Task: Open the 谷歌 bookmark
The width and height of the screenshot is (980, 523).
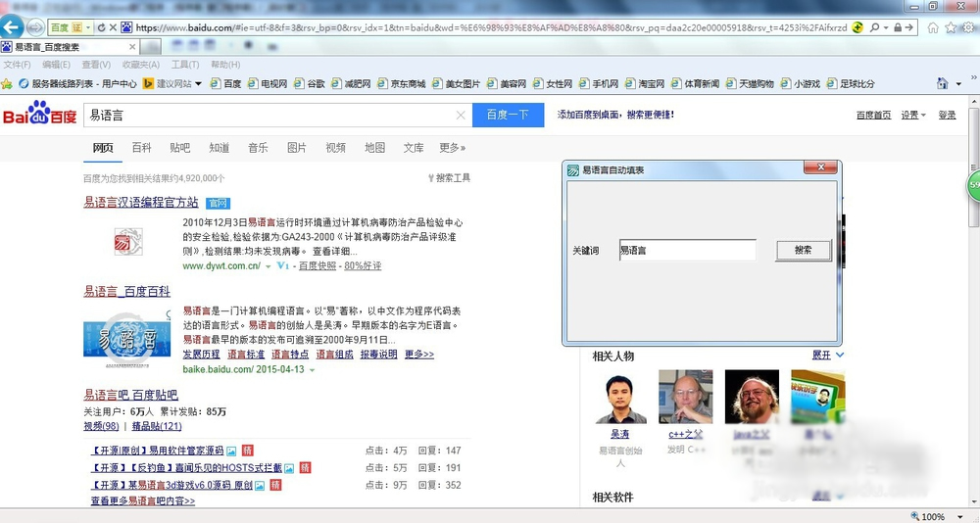Action: [x=310, y=83]
